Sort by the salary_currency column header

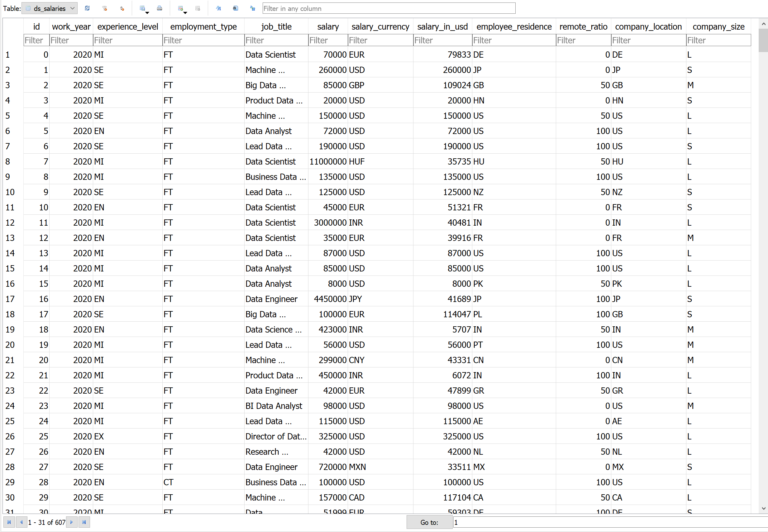click(380, 27)
